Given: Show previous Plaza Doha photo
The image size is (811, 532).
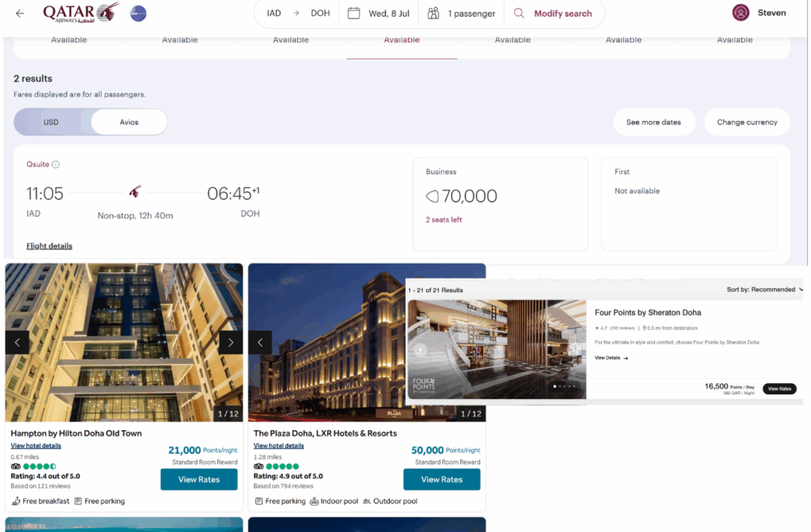Looking at the screenshot, I should (x=260, y=342).
